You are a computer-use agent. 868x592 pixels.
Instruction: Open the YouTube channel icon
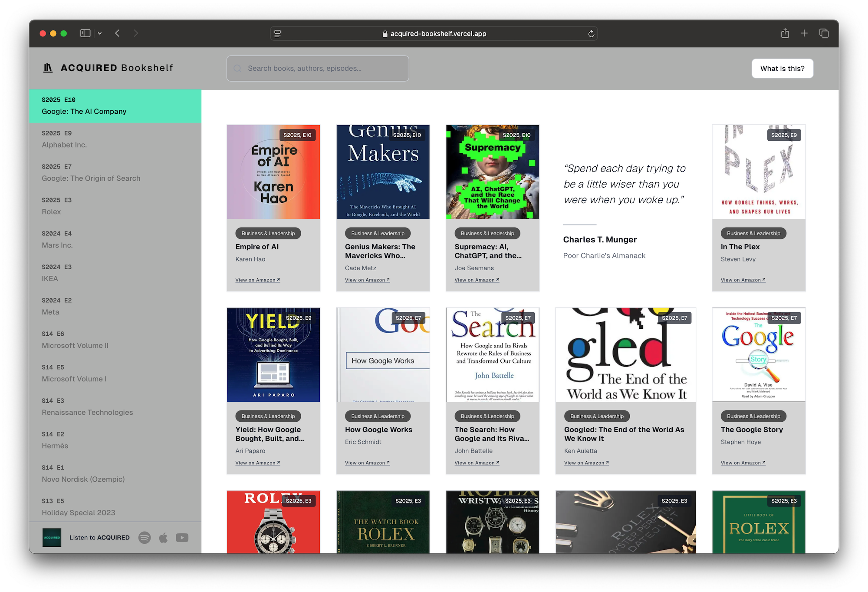182,538
